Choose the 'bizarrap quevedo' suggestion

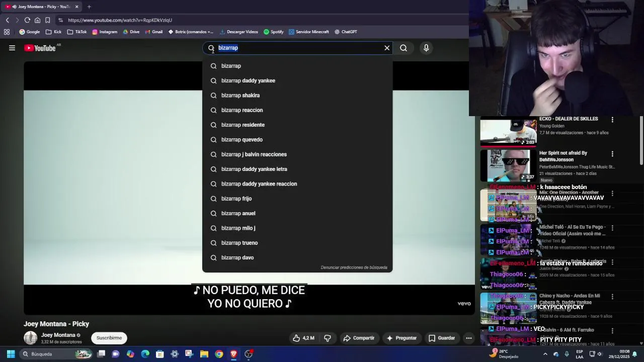tap(297, 139)
